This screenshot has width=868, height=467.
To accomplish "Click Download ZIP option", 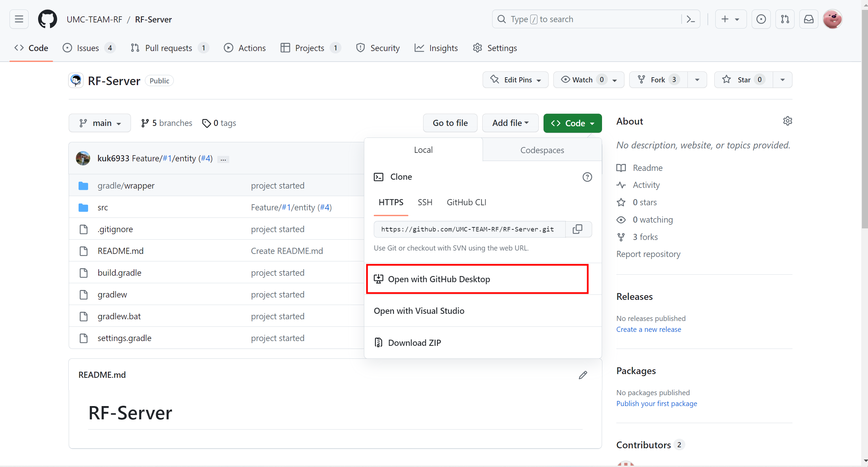I will point(414,343).
